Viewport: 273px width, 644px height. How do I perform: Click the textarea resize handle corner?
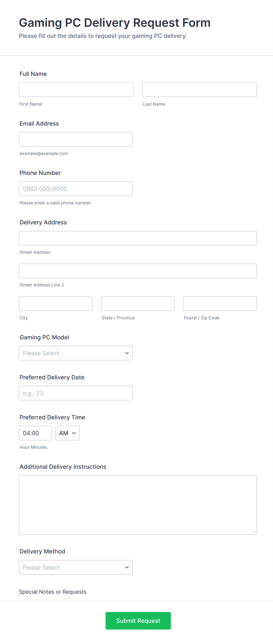click(x=254, y=531)
